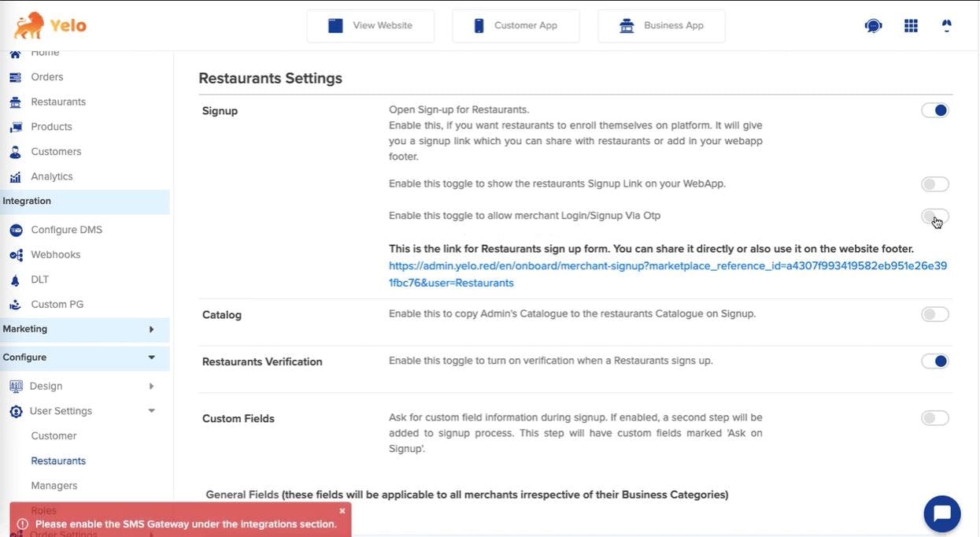This screenshot has height=537, width=980.
Task: Select Customer under User Settings
Action: [54, 436]
